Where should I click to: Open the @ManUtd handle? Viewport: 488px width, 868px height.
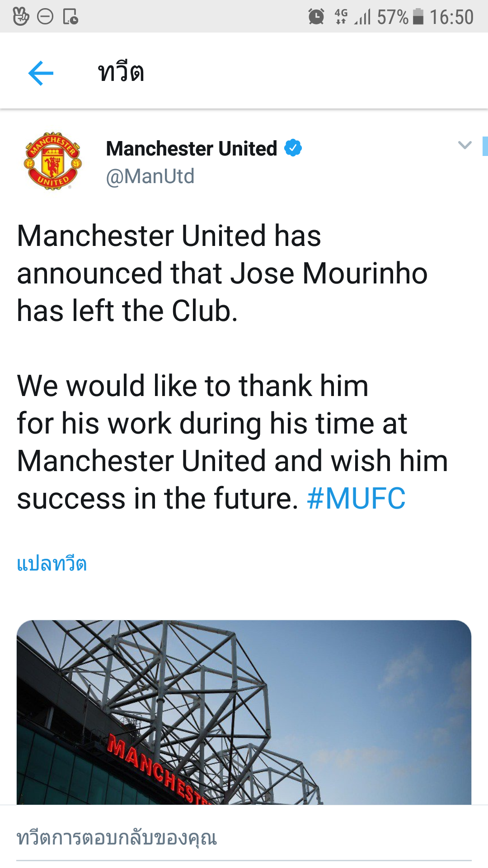click(150, 176)
